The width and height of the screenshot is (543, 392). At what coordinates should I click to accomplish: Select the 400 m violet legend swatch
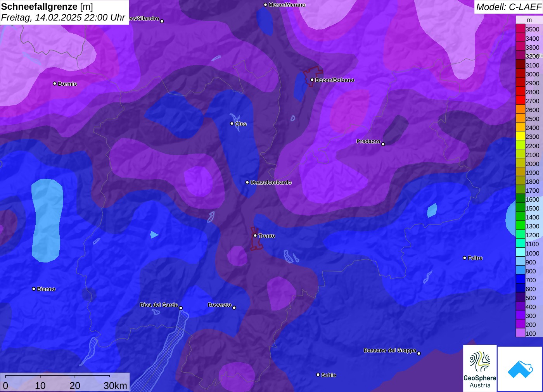point(520,306)
